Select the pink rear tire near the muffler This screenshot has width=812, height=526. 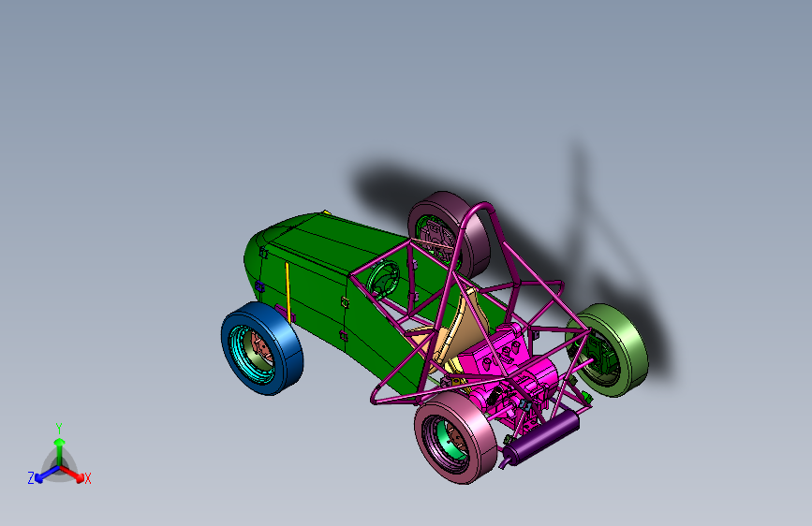pos(456,437)
